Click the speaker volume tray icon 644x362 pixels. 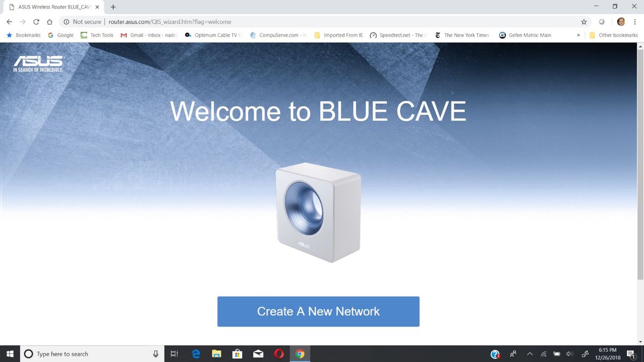tap(569, 353)
